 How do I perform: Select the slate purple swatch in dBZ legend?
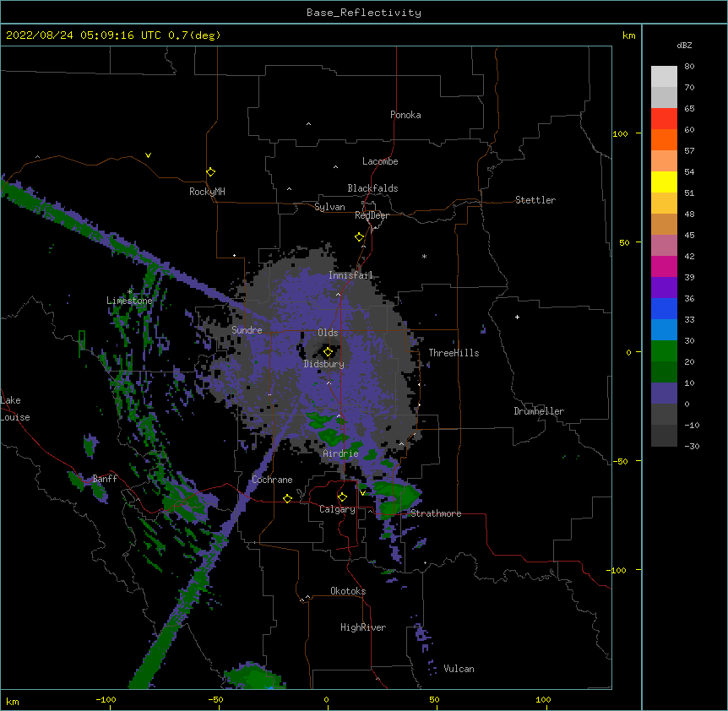pyautogui.click(x=664, y=393)
